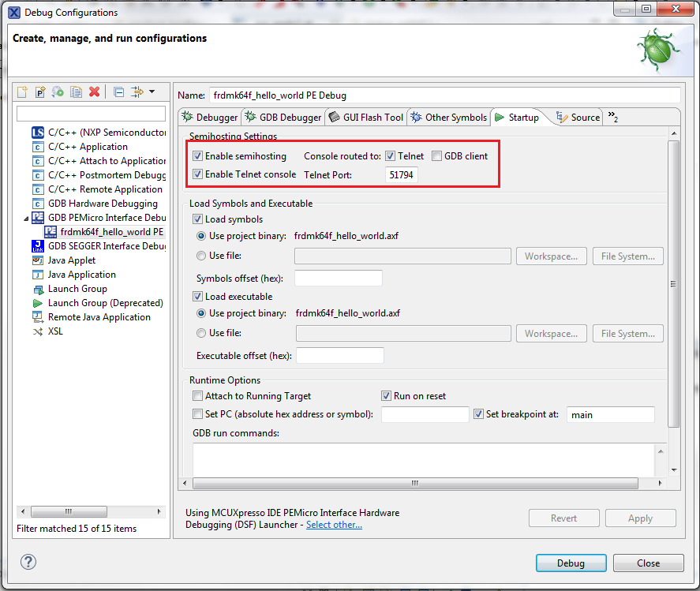Viewport: 700px width, 591px height.
Task: Click the Collapse All icon
Action: click(118, 92)
